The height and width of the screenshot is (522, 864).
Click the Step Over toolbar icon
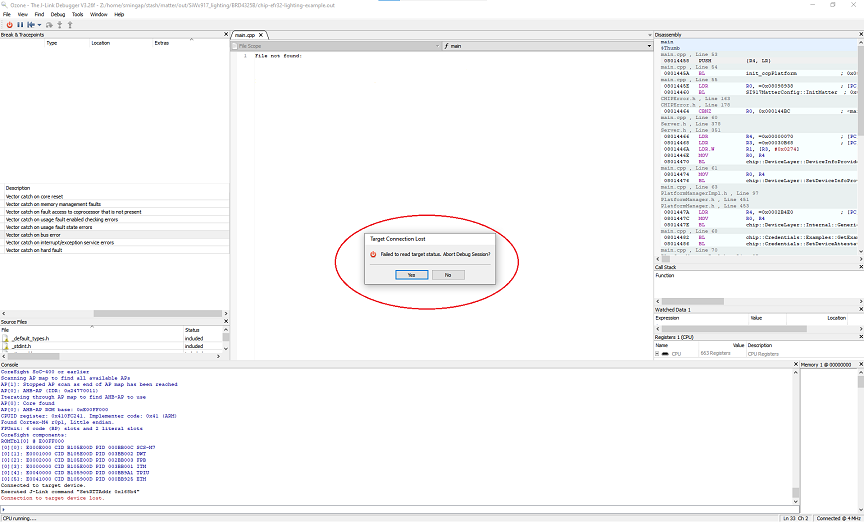coord(49,25)
